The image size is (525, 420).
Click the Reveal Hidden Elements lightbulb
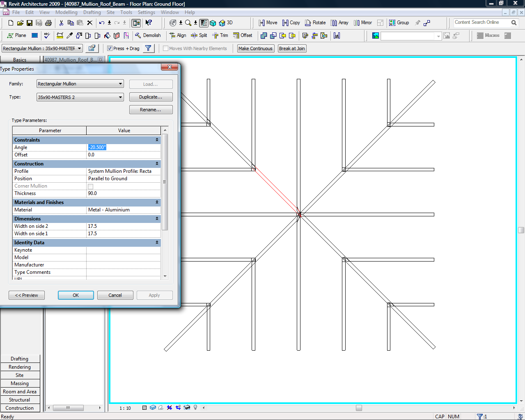tap(195, 408)
